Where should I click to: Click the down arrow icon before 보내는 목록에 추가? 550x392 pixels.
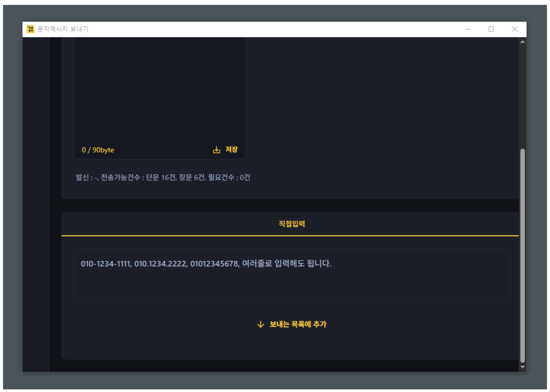click(261, 324)
